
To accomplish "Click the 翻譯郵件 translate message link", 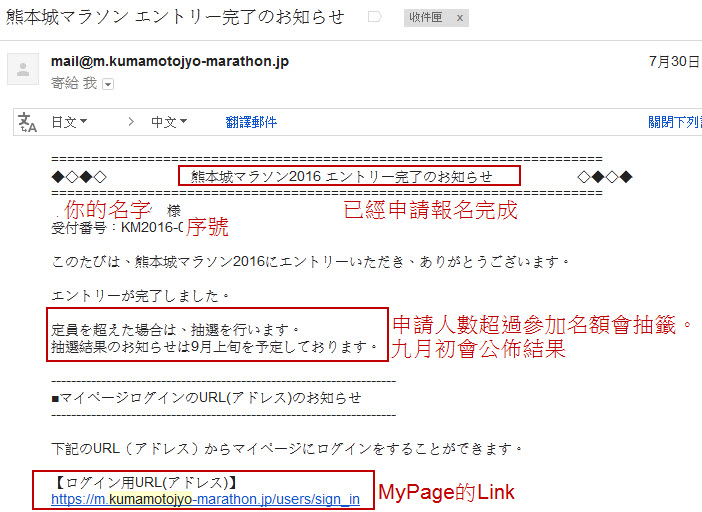I will [x=251, y=122].
